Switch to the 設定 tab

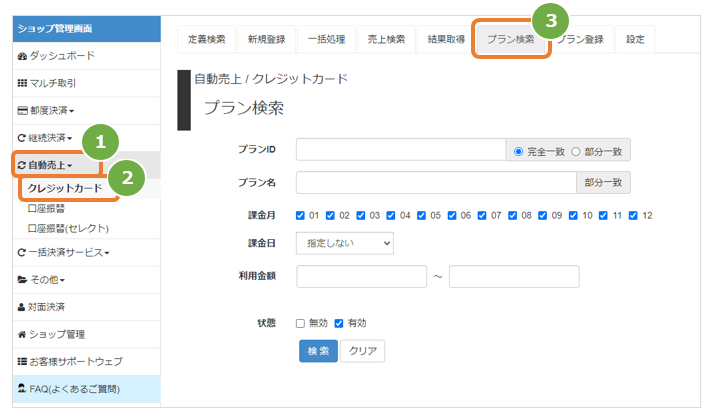635,39
